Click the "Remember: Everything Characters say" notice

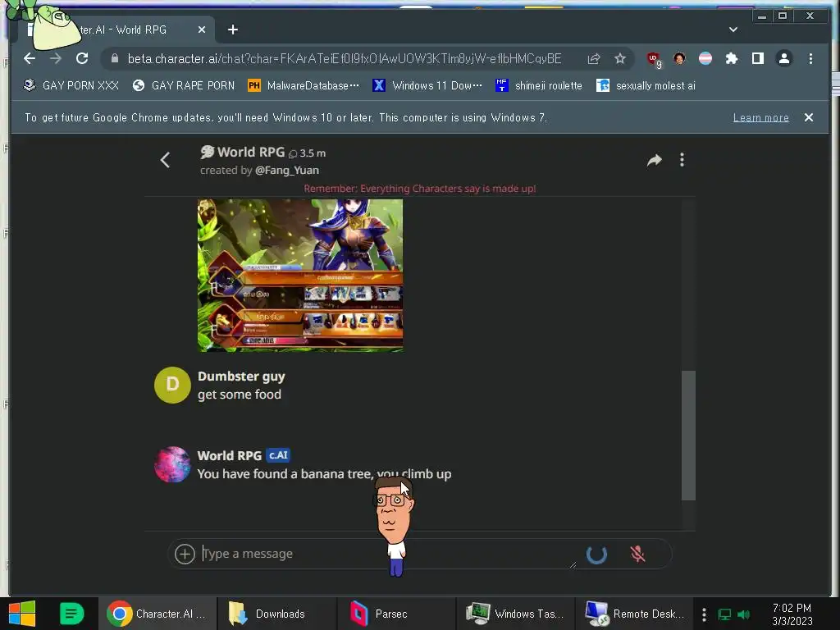[420, 189]
